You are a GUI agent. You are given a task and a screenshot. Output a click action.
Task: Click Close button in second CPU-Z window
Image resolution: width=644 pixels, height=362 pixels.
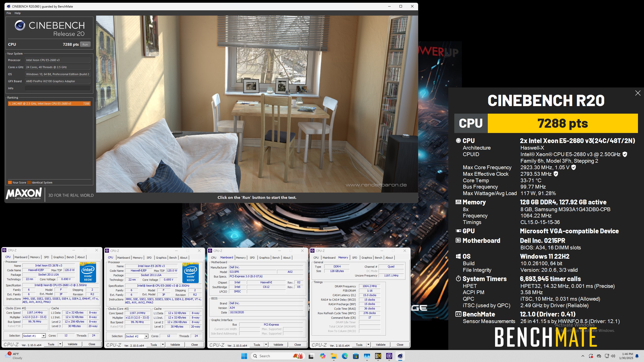tap(194, 345)
